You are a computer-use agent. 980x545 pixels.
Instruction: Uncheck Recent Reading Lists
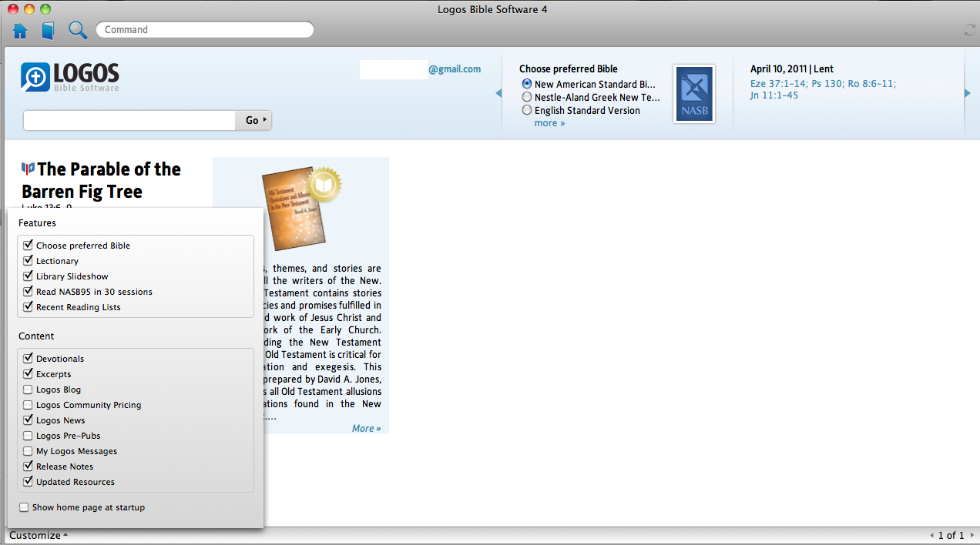pyautogui.click(x=29, y=307)
